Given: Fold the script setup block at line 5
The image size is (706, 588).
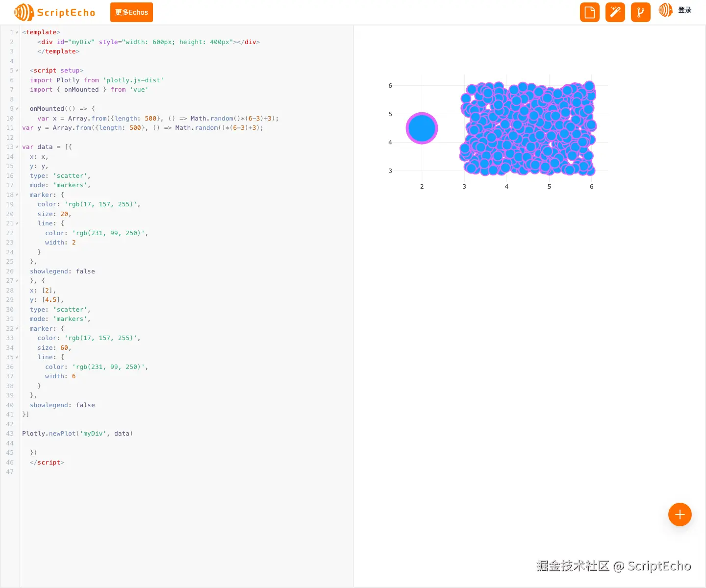Looking at the screenshot, I should pos(17,71).
